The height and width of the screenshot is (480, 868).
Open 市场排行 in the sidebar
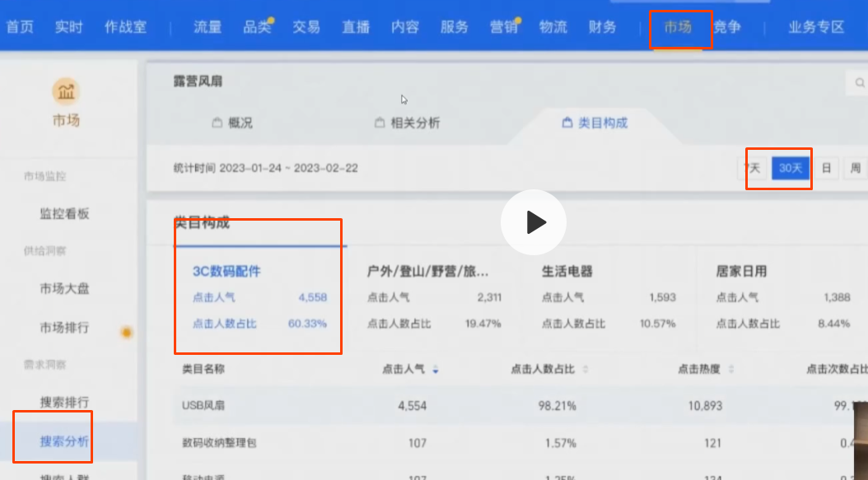(64, 328)
